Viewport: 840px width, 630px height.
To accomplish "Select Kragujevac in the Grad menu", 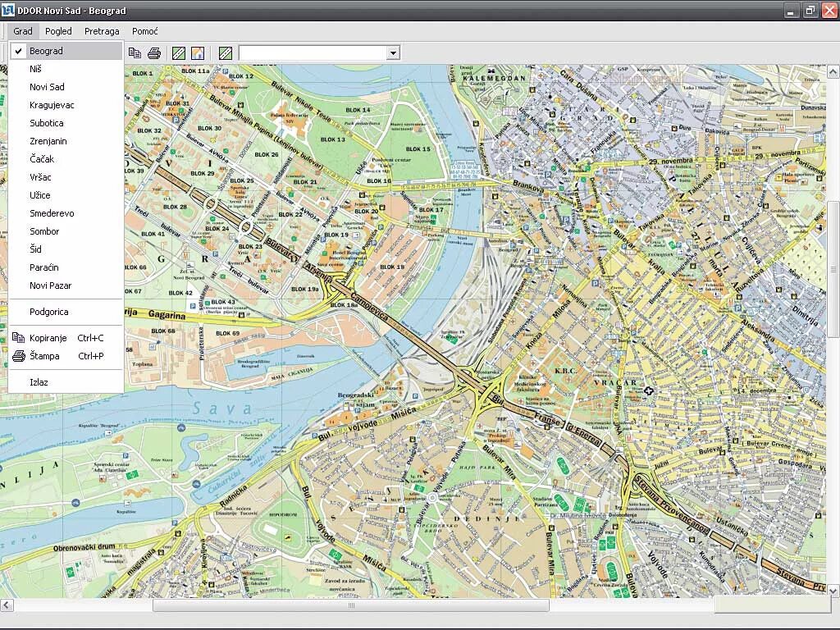I will [x=66, y=105].
